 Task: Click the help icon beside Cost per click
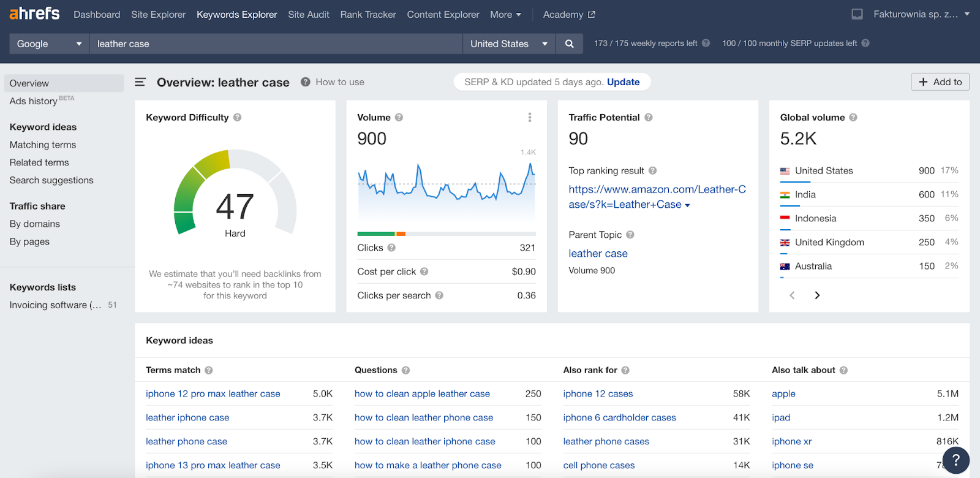424,271
